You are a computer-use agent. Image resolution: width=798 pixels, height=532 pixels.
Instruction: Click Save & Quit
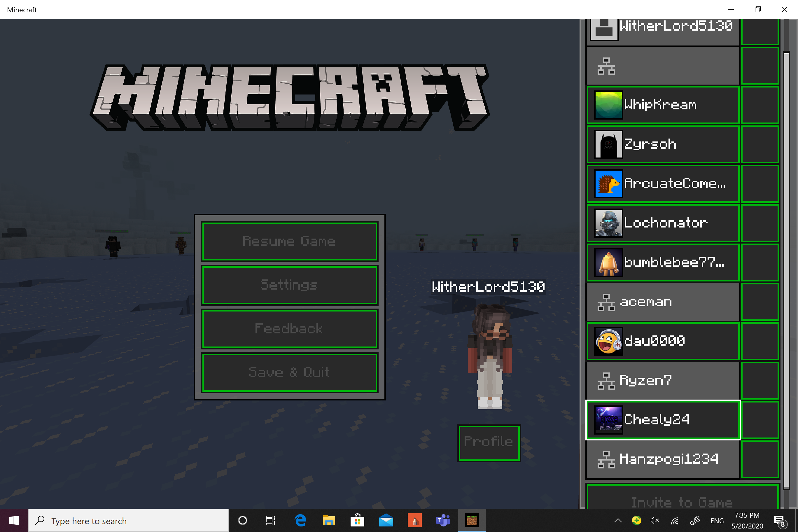(x=289, y=372)
